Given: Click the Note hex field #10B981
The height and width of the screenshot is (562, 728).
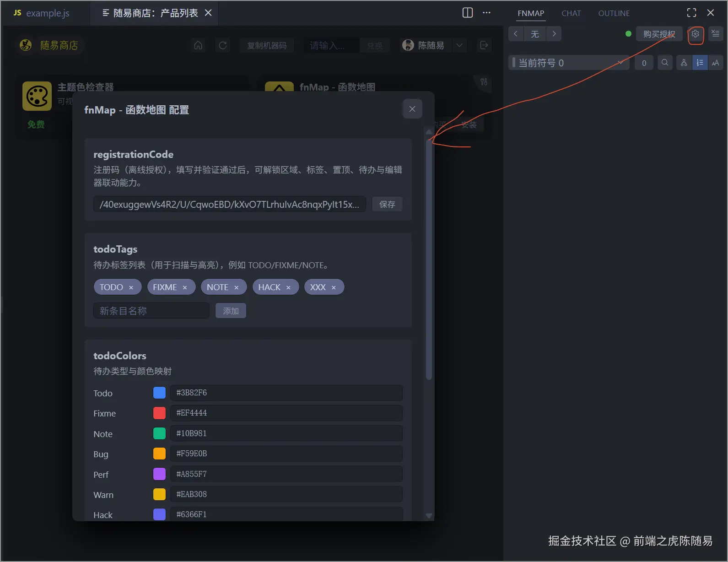Looking at the screenshot, I should pos(286,433).
